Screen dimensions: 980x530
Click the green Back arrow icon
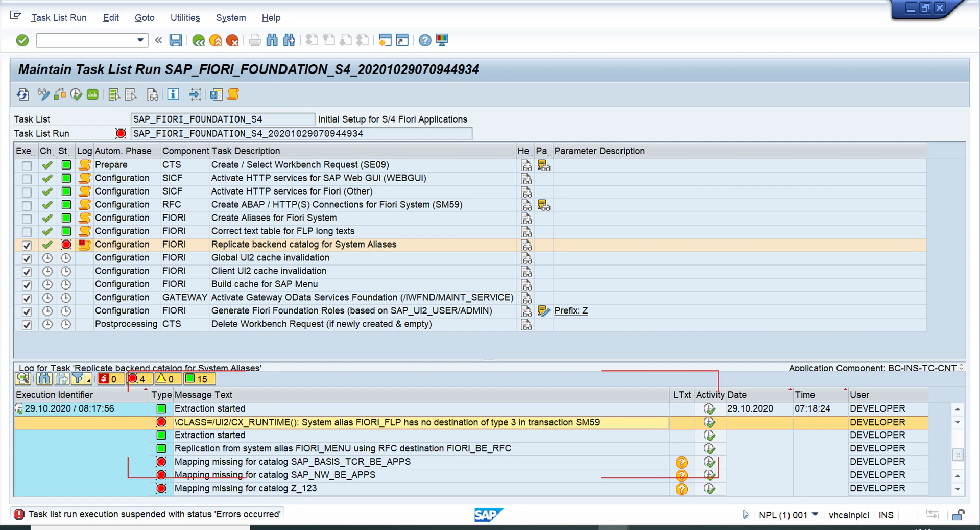(x=199, y=40)
